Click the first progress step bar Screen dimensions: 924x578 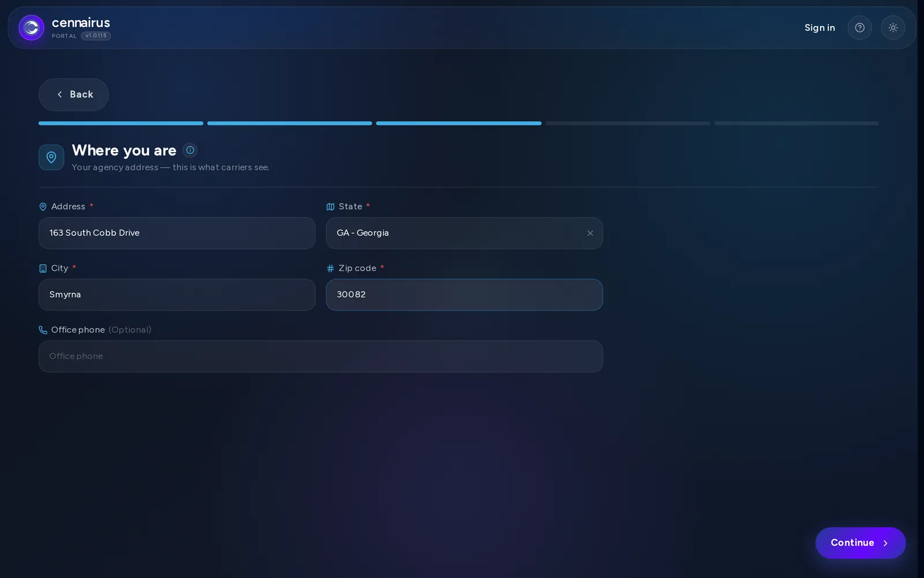121,123
